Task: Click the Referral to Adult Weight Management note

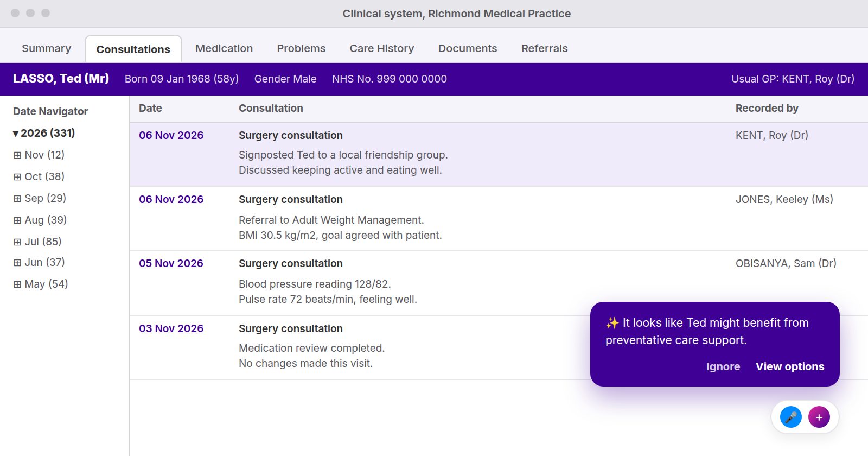Action: coord(331,220)
